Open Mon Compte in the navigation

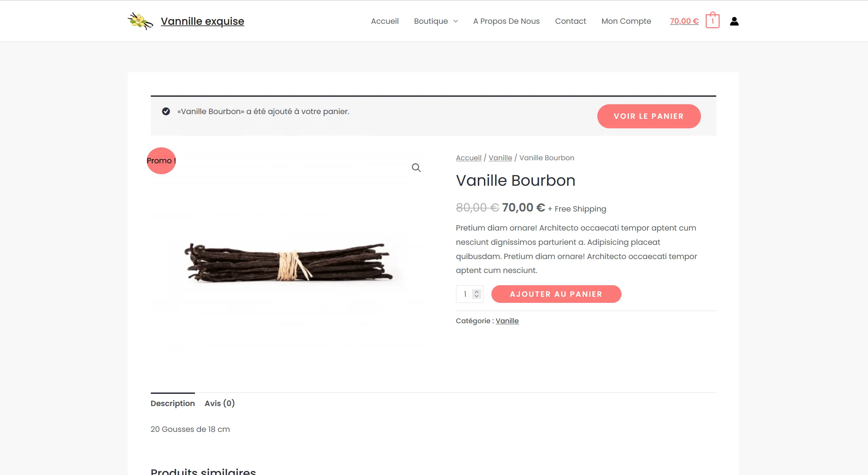tap(626, 21)
